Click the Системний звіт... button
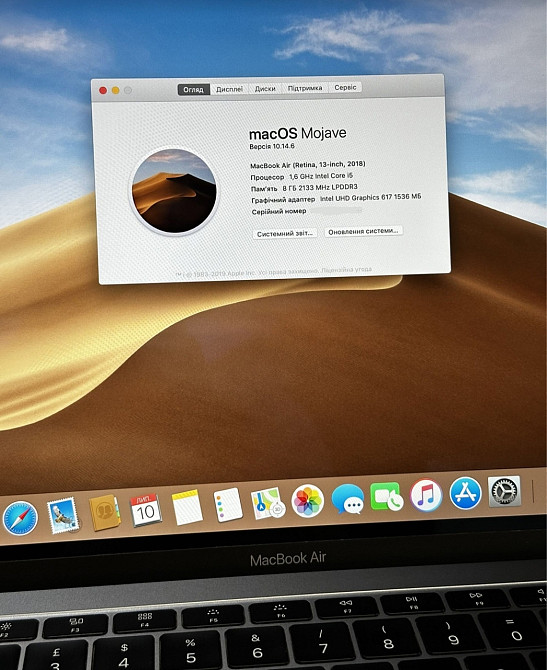The width and height of the screenshot is (547, 670). pyautogui.click(x=285, y=234)
